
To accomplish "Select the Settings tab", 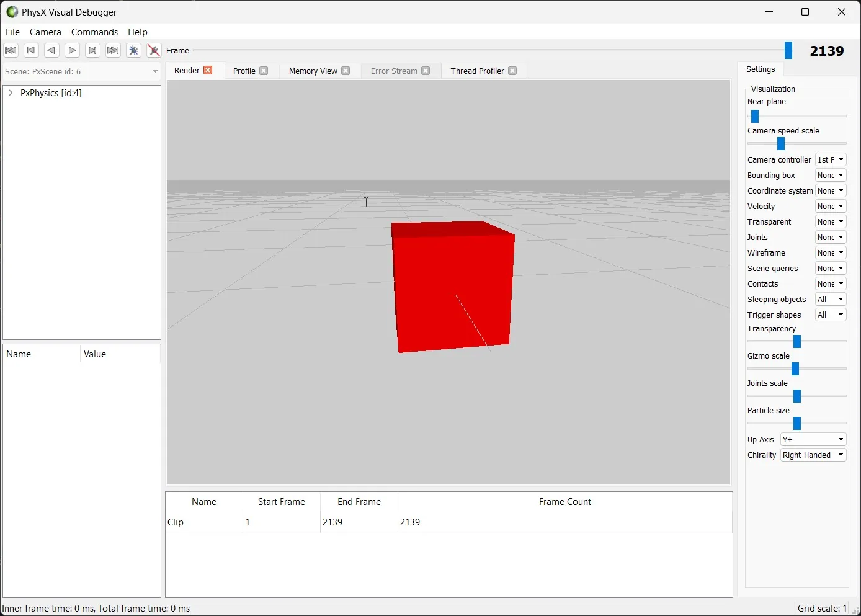I will 761,69.
